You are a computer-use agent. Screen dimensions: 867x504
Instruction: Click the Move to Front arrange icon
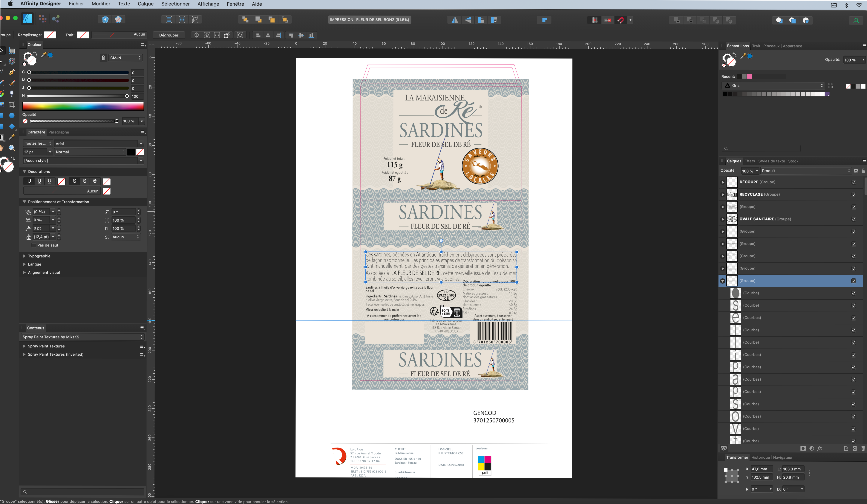[x=284, y=20]
